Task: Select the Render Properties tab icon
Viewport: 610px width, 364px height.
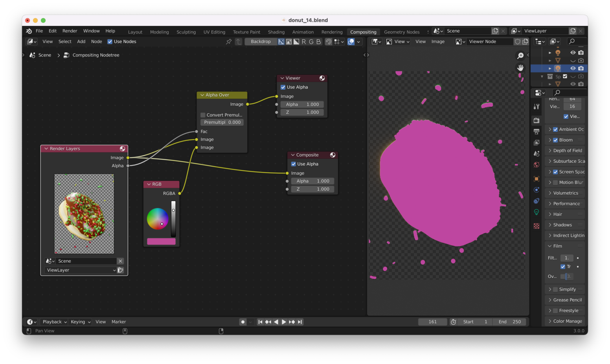Action: coord(537,120)
